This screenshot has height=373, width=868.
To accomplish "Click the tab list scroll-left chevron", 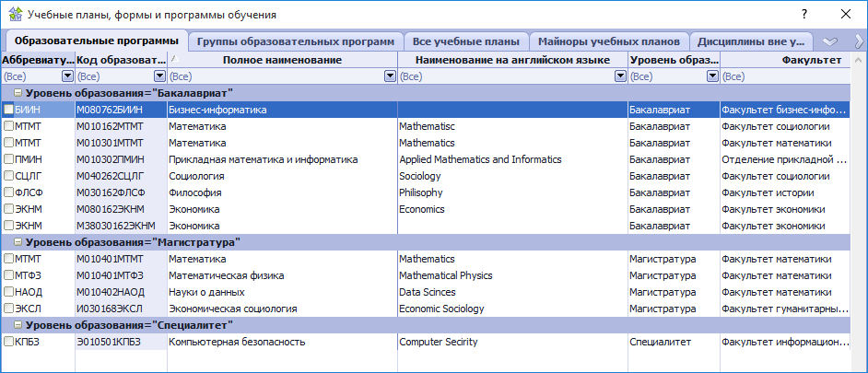I will click(x=829, y=41).
